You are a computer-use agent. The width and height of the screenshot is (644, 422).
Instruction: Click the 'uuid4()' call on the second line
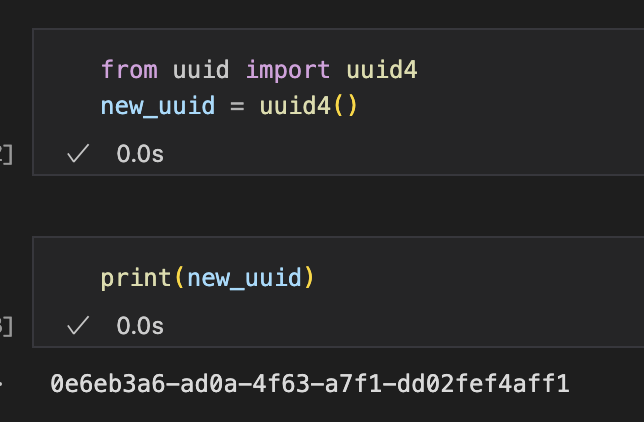pyautogui.click(x=309, y=106)
